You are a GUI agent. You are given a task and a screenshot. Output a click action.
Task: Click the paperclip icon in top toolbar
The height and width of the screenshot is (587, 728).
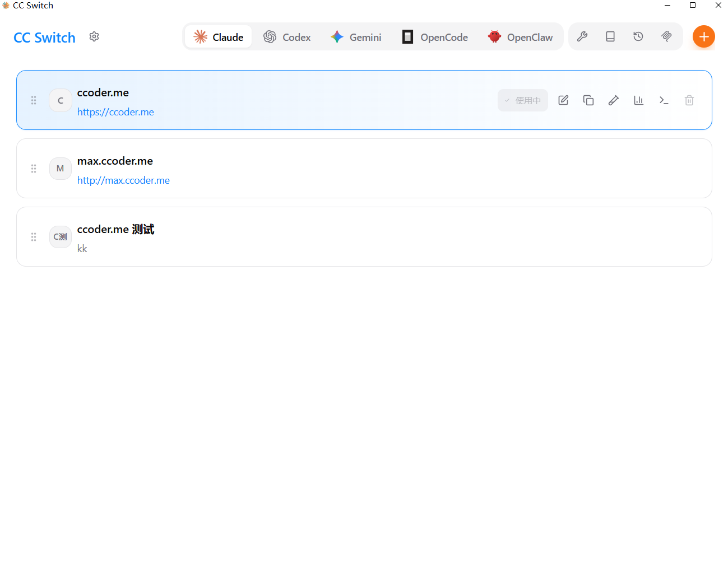(666, 37)
